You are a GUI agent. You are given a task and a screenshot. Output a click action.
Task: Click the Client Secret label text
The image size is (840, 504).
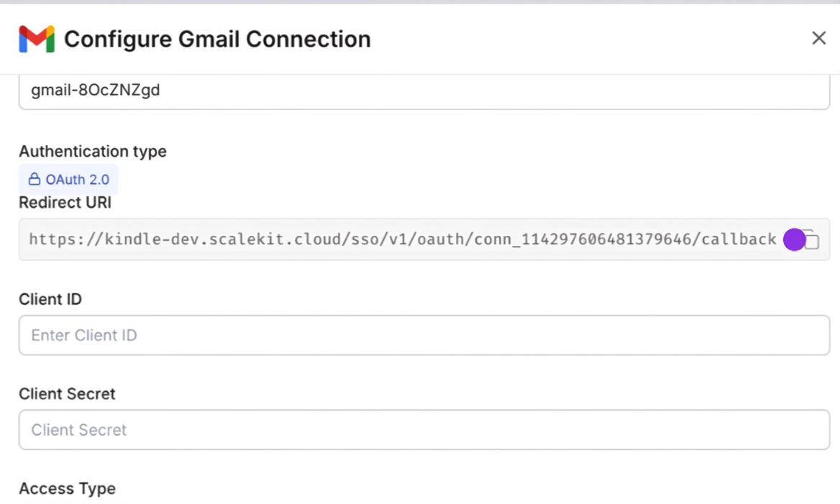(x=67, y=394)
